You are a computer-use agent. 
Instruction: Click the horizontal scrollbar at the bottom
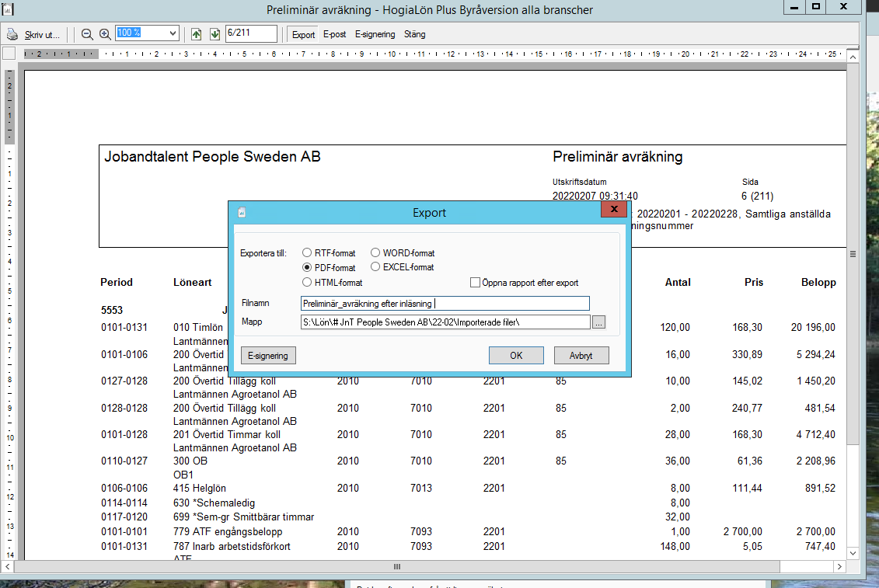[x=397, y=566]
